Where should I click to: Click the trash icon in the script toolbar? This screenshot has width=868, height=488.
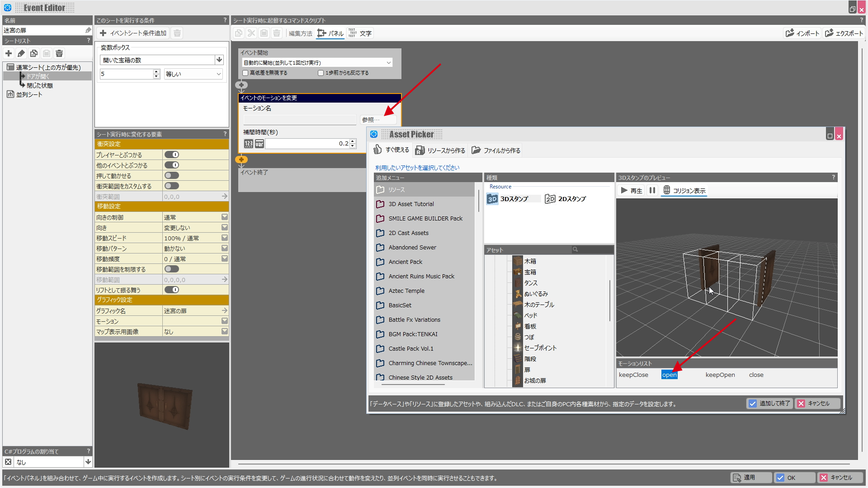pyautogui.click(x=277, y=33)
